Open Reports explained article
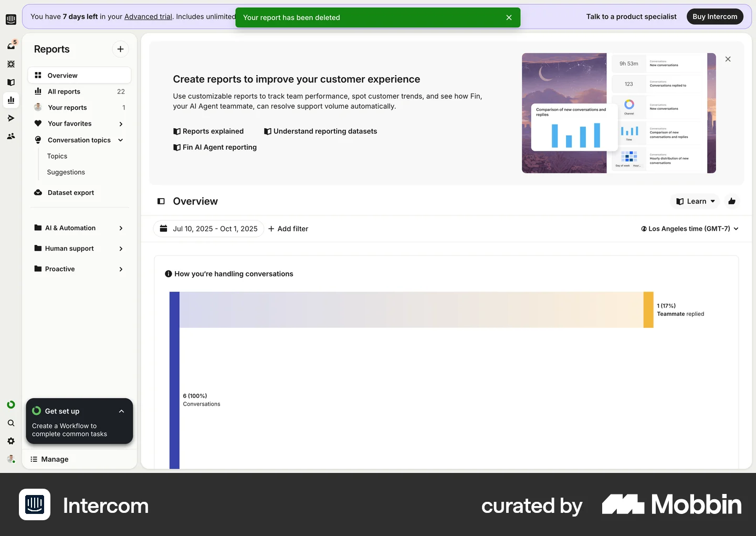This screenshot has width=756, height=536. point(208,131)
